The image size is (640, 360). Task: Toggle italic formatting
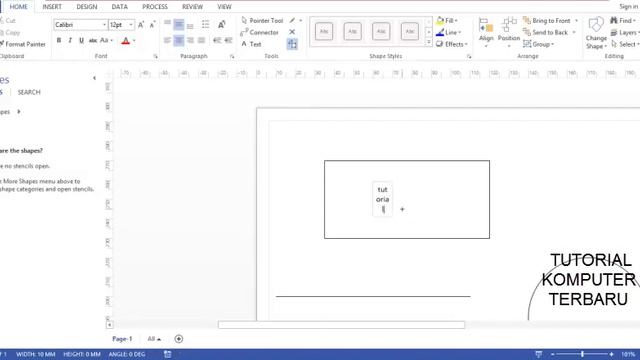tap(70, 40)
